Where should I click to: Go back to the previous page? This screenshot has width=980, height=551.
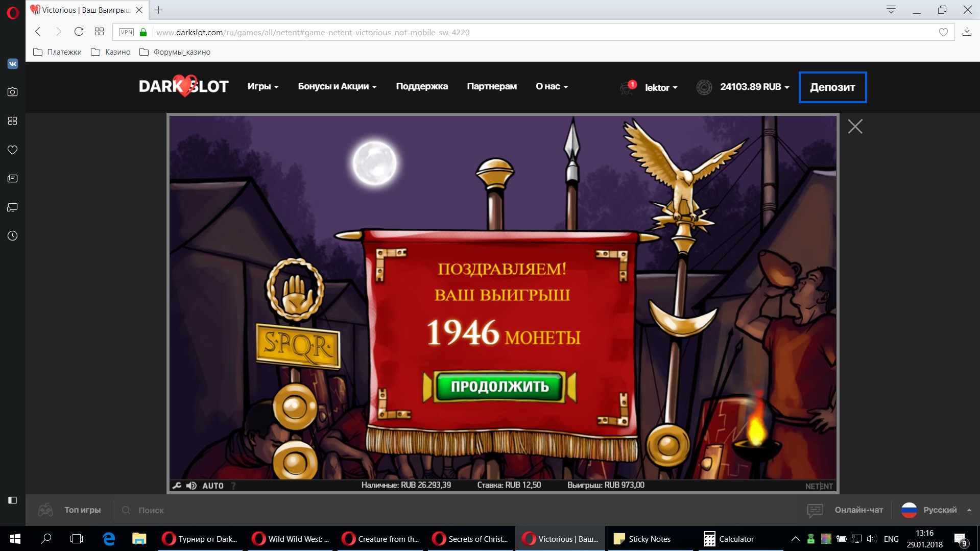pyautogui.click(x=38, y=32)
